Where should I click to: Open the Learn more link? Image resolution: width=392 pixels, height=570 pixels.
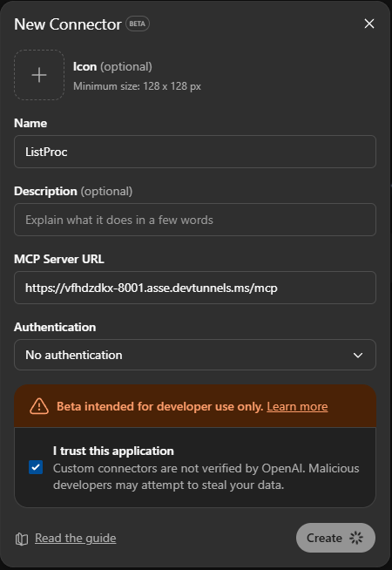click(x=297, y=406)
